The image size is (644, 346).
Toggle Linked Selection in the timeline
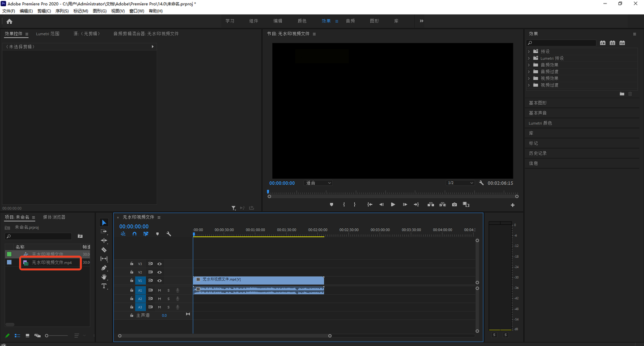point(146,234)
